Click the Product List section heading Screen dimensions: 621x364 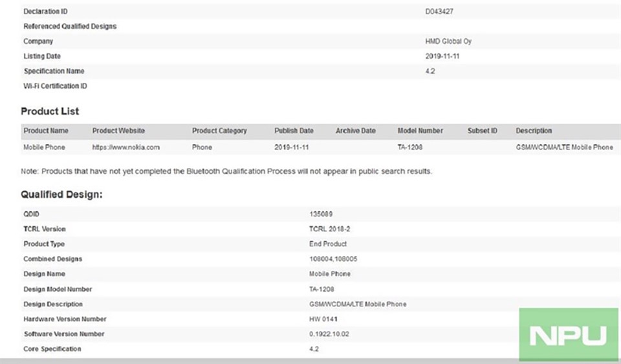pyautogui.click(x=50, y=111)
